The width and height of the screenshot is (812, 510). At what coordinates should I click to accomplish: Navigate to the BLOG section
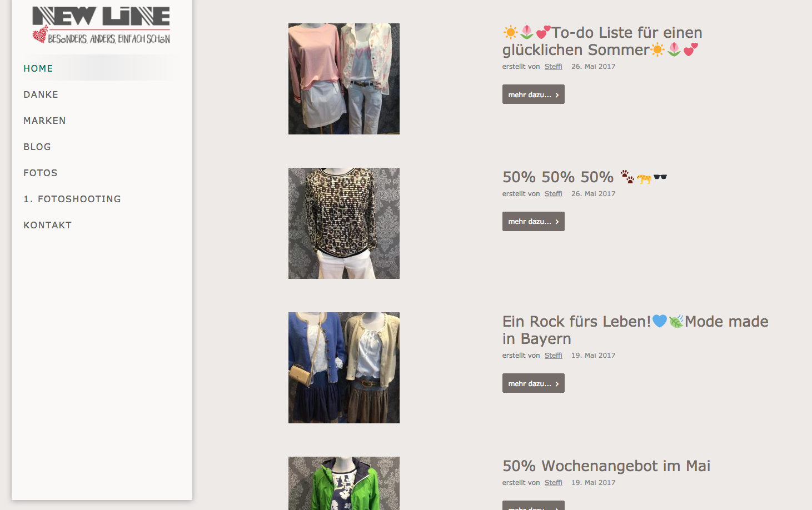pyautogui.click(x=37, y=147)
